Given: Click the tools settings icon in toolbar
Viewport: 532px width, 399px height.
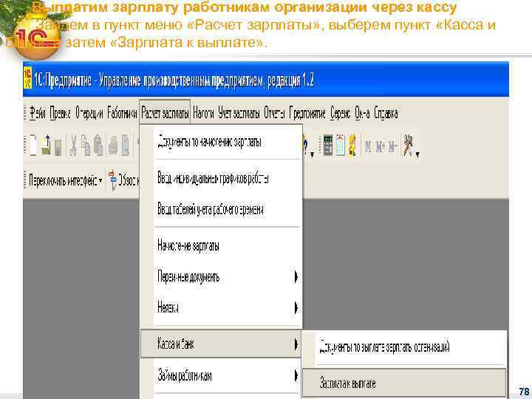Looking at the screenshot, I should [408, 146].
